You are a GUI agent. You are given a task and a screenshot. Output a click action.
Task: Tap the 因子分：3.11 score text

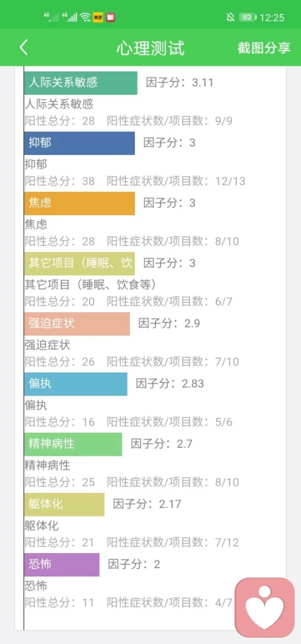(x=180, y=83)
